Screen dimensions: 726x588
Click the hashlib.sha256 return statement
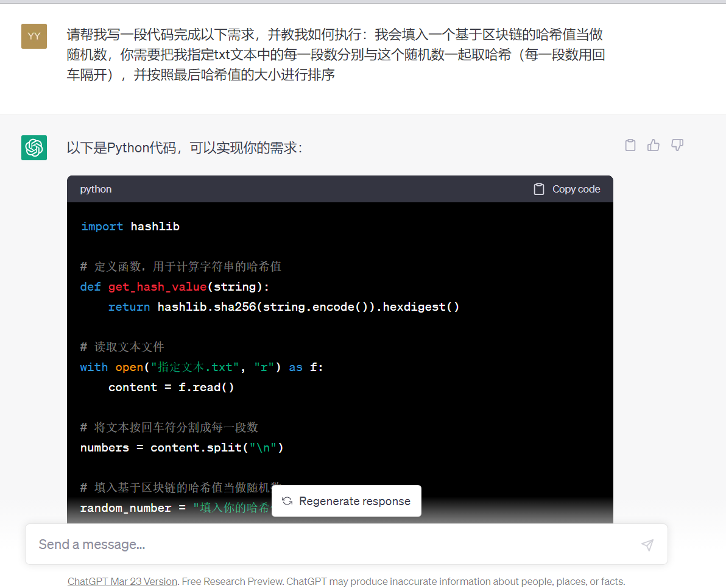(284, 306)
